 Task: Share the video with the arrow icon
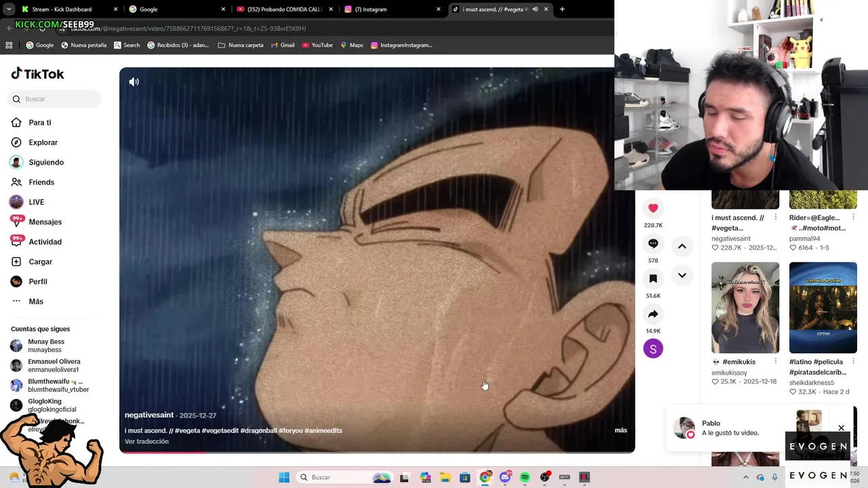653,314
